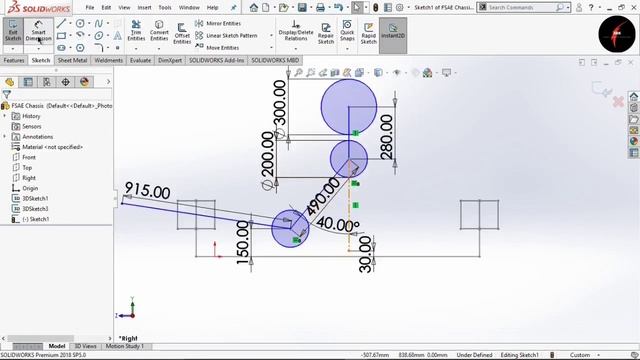Expand the History tree node
640x360 pixels.
(5, 116)
